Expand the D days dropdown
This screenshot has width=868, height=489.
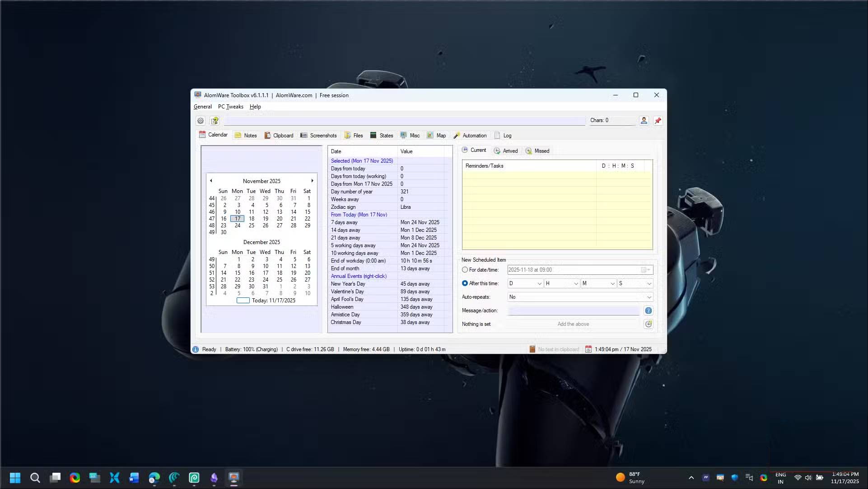pos(539,284)
